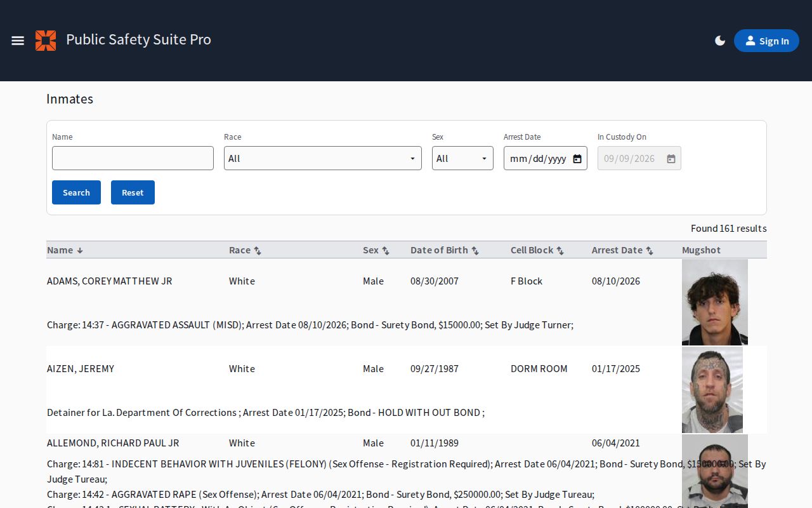Open the Sex dropdown
Viewport: 812px width, 508px height.
tap(462, 158)
